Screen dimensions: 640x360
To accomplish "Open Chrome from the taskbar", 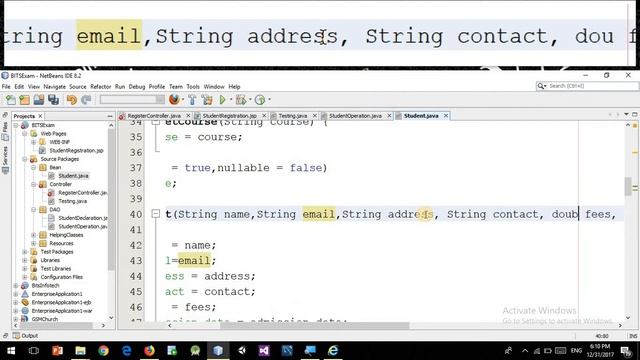I will pos(103,351).
